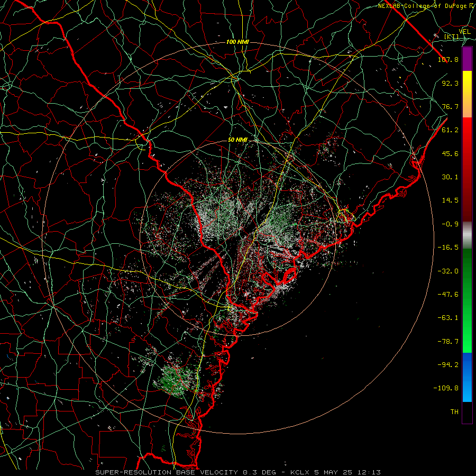
Task: Click the -78.7 velocity scale value
Action: 448,342
